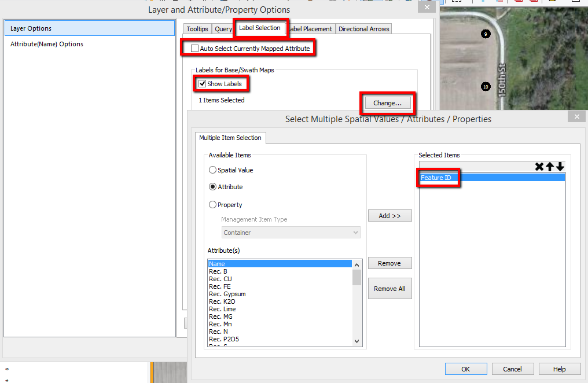
Task: Click attribute list scroll down arrow
Action: tap(357, 341)
